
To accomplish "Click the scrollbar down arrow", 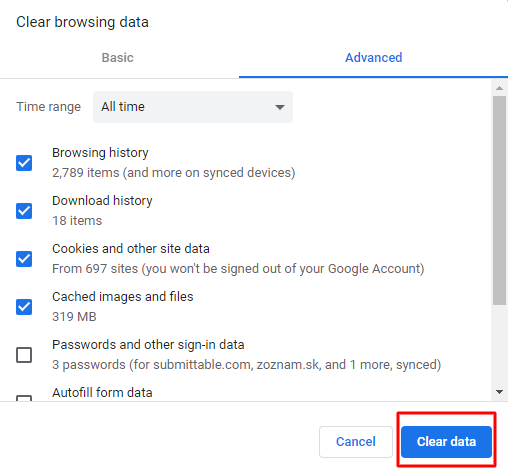I will click(x=499, y=392).
